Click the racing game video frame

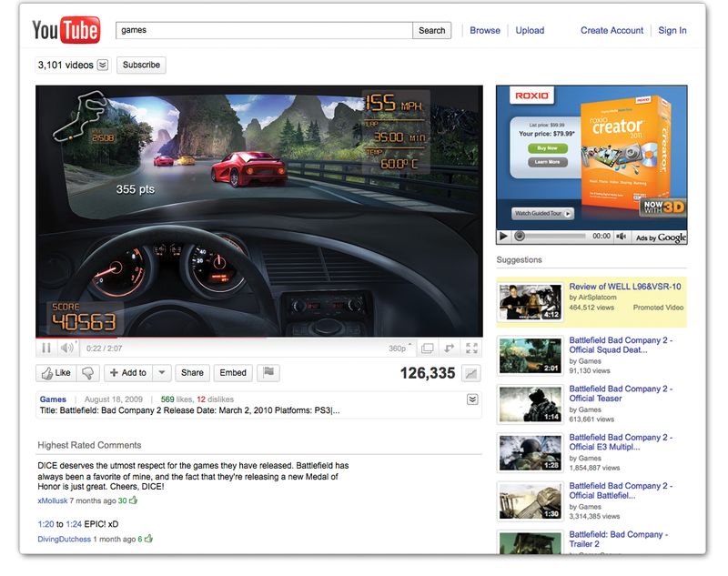tap(259, 211)
